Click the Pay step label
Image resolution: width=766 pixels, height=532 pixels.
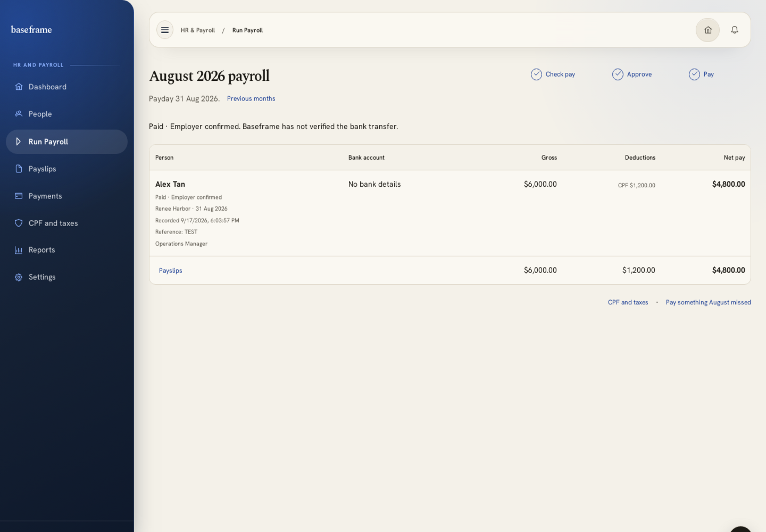click(709, 74)
